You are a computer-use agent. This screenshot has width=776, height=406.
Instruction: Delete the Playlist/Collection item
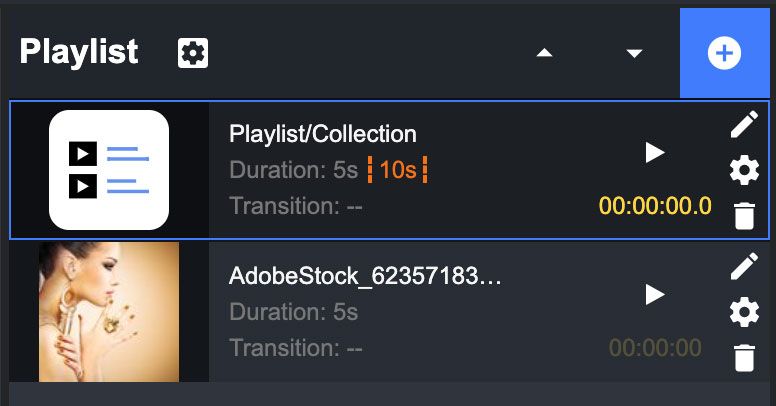pyautogui.click(x=744, y=215)
